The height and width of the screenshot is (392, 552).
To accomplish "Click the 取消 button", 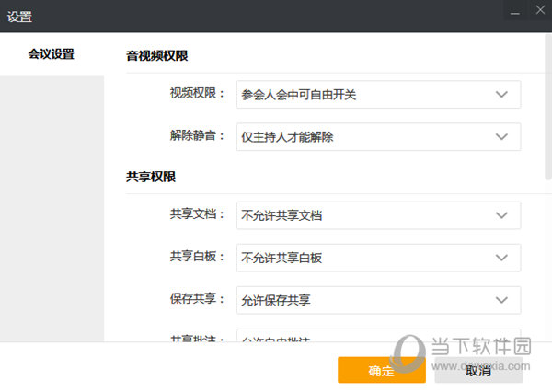I will click(478, 370).
